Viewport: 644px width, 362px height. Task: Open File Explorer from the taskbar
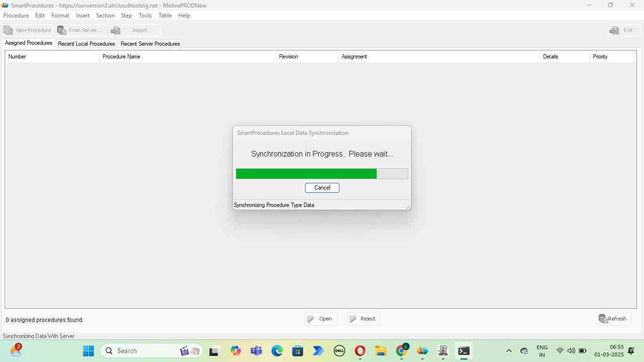(x=380, y=351)
